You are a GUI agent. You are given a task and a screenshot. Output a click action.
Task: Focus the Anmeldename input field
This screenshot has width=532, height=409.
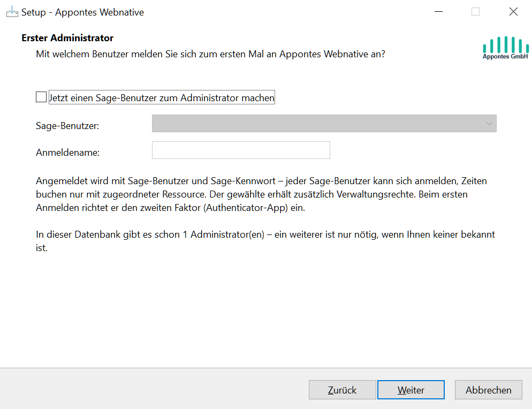[x=241, y=150]
